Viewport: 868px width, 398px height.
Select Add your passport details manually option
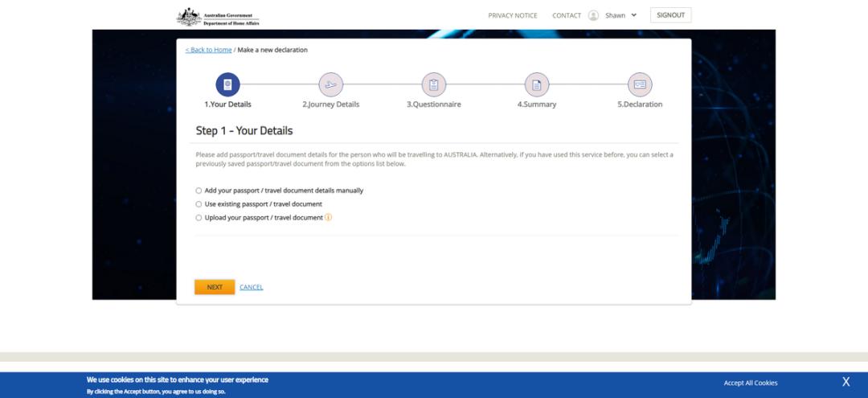(199, 191)
